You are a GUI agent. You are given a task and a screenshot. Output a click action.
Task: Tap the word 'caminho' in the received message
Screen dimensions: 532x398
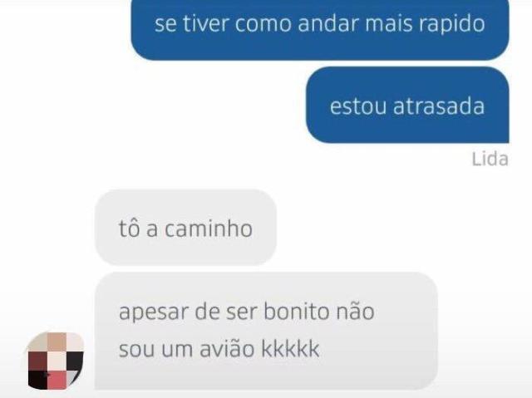coord(209,228)
